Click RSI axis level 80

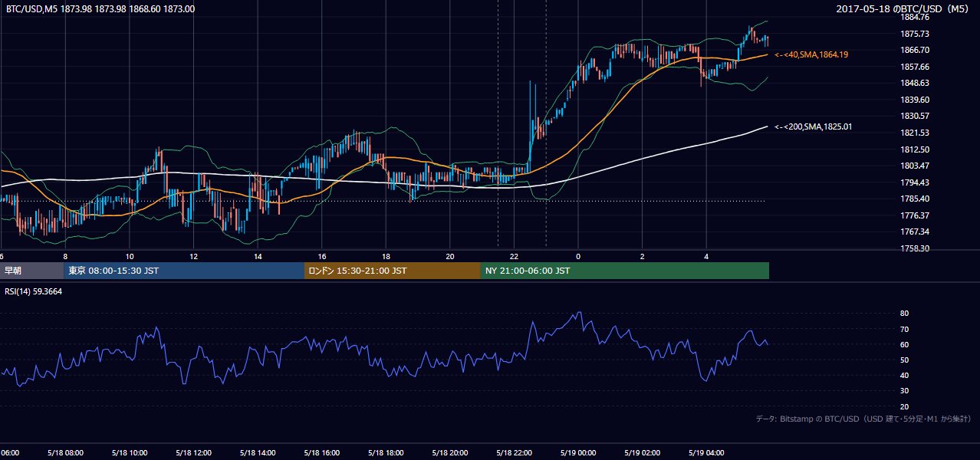click(x=904, y=314)
